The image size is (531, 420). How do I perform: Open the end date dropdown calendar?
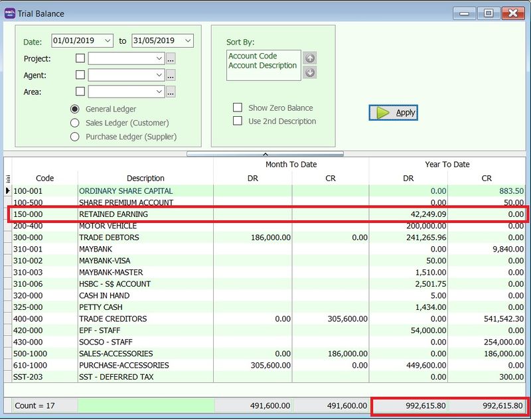click(188, 41)
